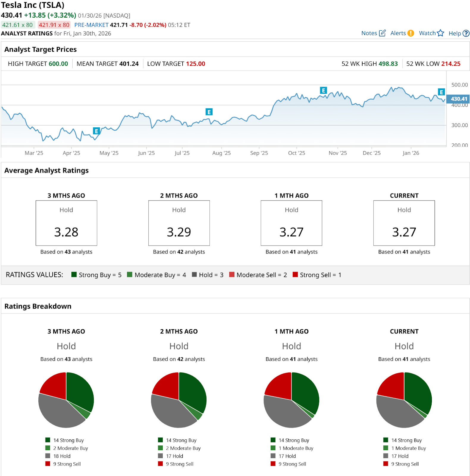Screen dimensions: 470x476
Task: Click the 17 Hold text under 2 MTHS AGO
Action: click(175, 456)
